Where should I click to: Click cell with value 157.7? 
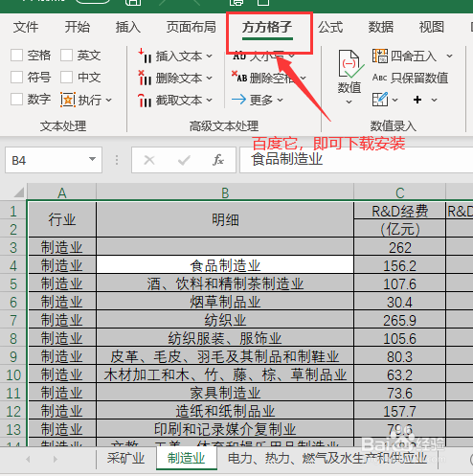tap(400, 411)
